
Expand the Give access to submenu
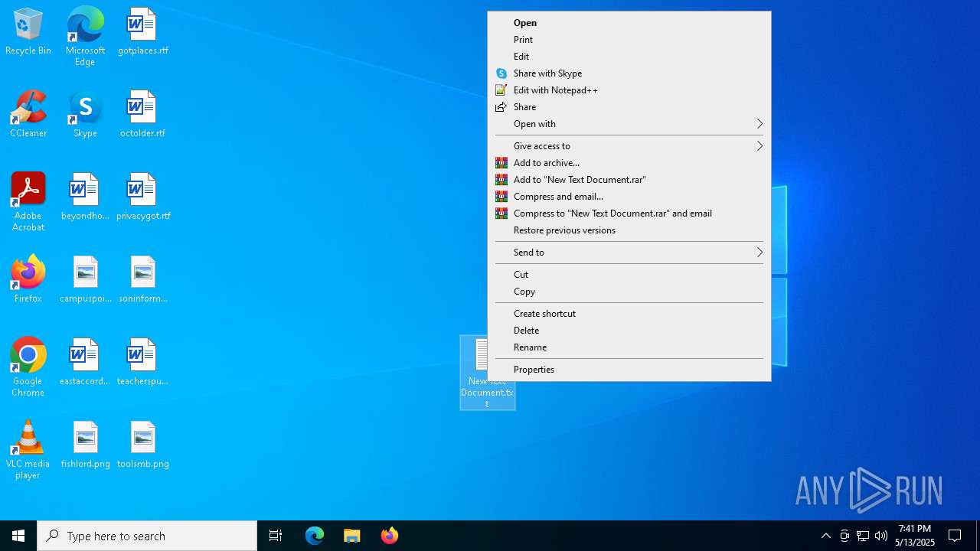pos(629,146)
